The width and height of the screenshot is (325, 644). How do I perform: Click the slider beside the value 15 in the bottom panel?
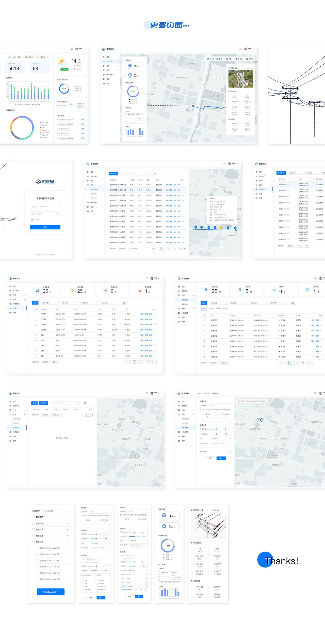(130, 589)
